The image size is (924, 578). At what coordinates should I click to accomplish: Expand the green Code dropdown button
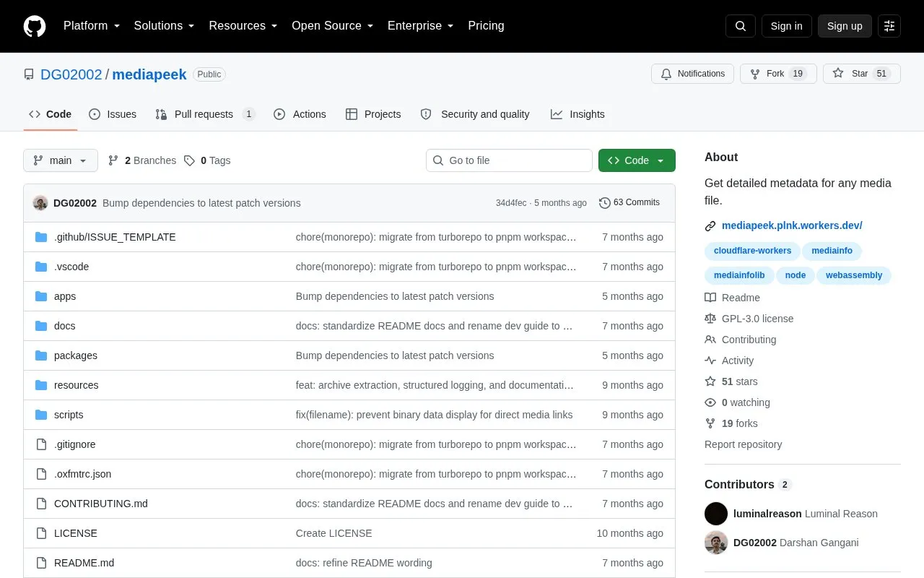point(637,160)
